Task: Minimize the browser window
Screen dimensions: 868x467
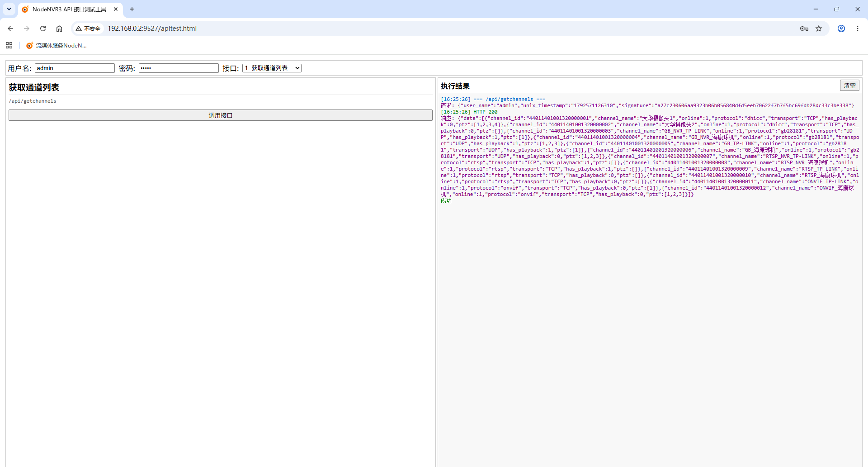Action: (816, 9)
